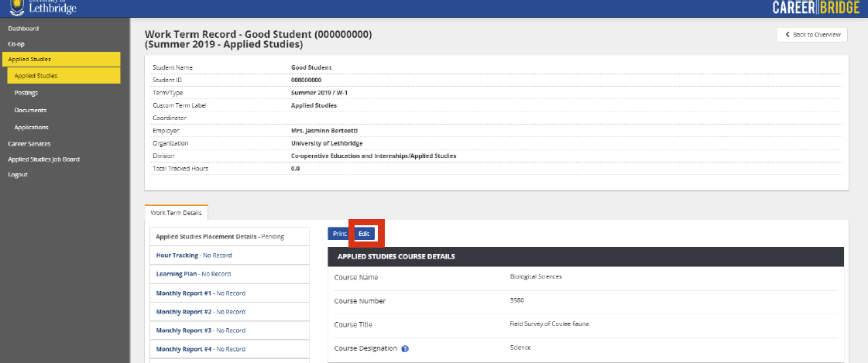
Task: Click the Course Designation help icon
Action: (405, 348)
